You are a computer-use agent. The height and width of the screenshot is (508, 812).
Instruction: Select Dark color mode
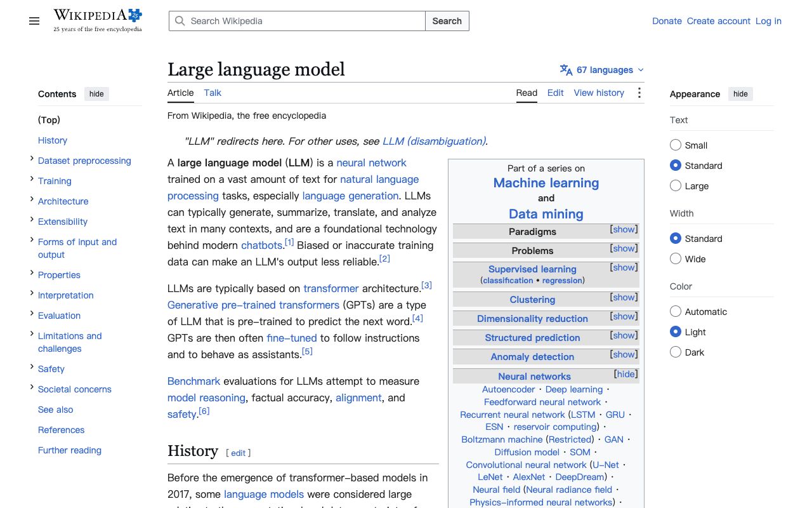pyautogui.click(x=676, y=352)
